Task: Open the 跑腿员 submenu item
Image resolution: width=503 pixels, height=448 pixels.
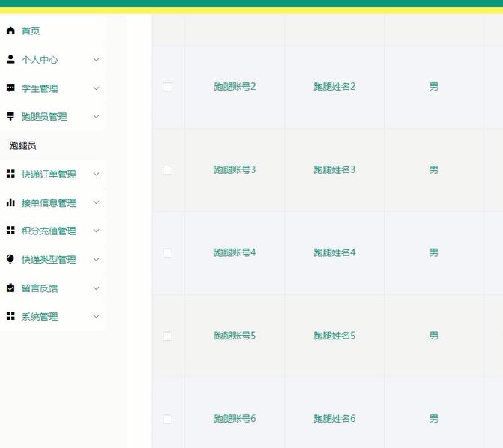Action: [22, 145]
